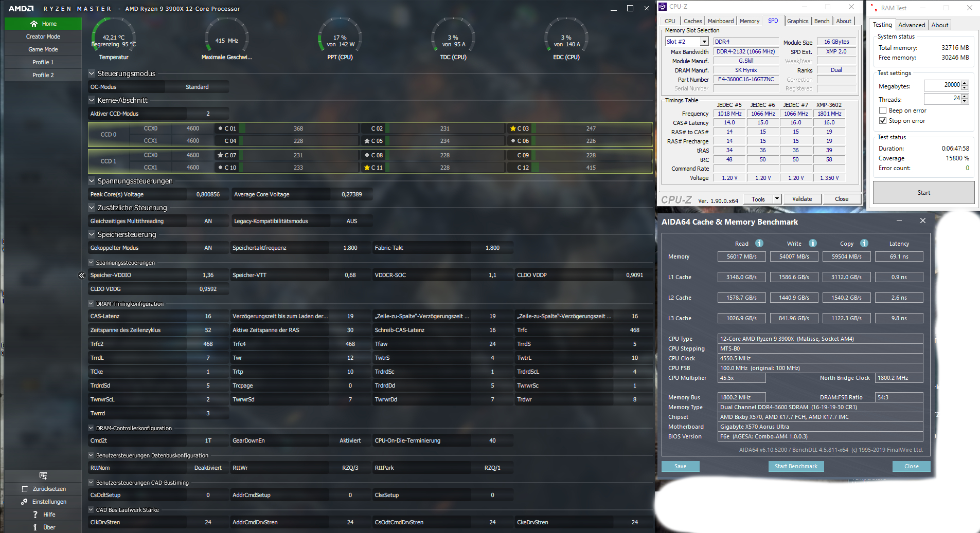Collapse the Spannungssteuerungen section
Image resolution: width=980 pixels, height=533 pixels.
92,181
